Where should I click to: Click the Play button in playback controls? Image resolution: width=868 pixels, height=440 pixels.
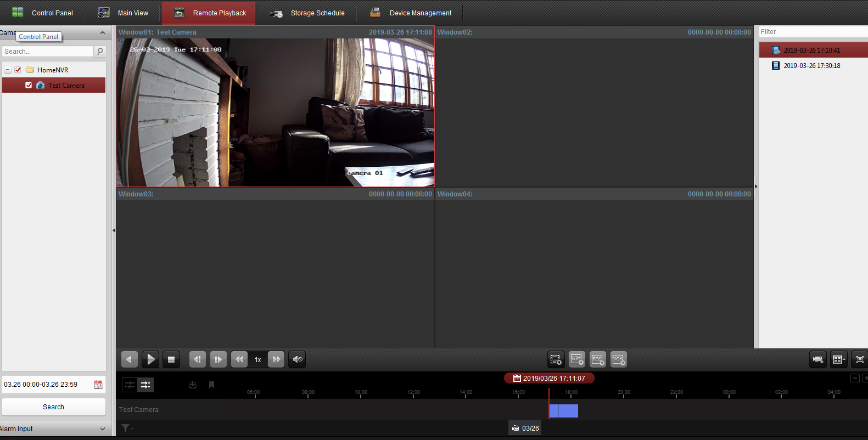pos(150,359)
